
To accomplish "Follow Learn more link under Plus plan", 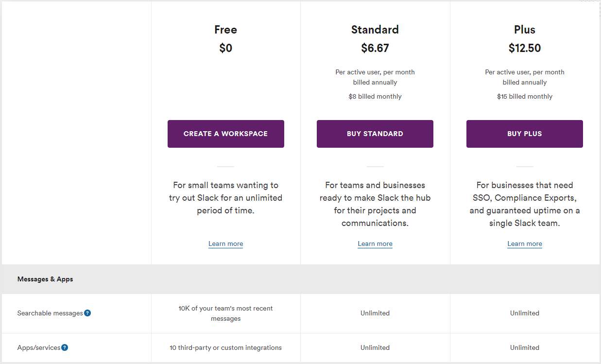I will click(524, 243).
